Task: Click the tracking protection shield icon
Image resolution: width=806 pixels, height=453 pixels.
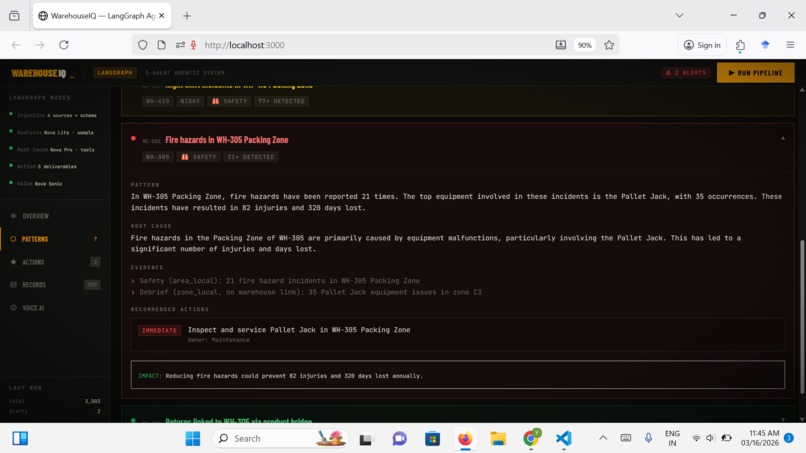Action: click(142, 45)
